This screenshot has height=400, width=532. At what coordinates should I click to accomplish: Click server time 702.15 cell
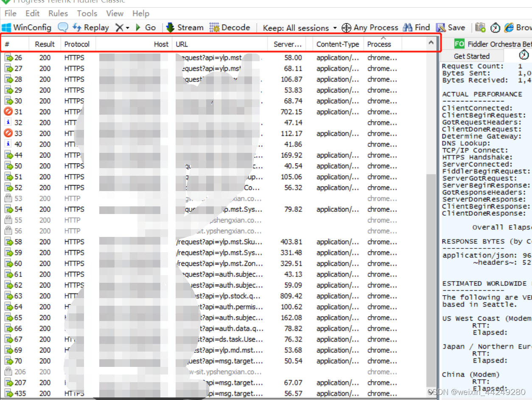coord(291,112)
